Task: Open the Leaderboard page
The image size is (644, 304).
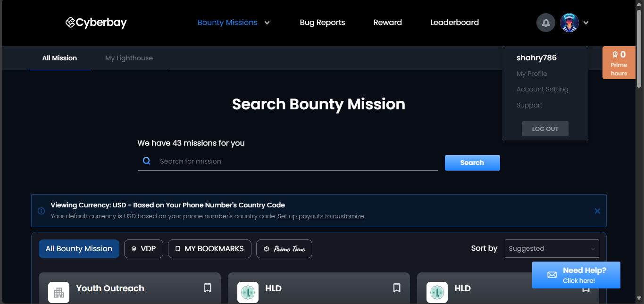Action: tap(454, 22)
